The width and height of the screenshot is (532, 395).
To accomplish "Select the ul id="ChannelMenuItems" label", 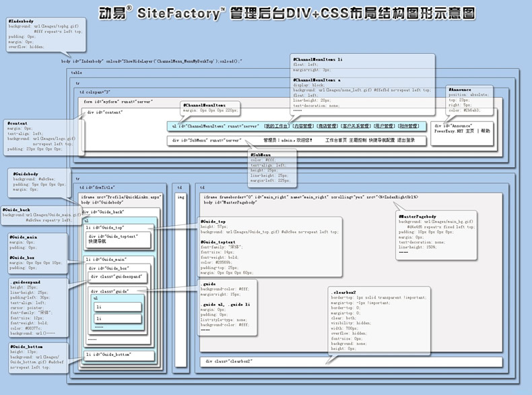I will (215, 126).
